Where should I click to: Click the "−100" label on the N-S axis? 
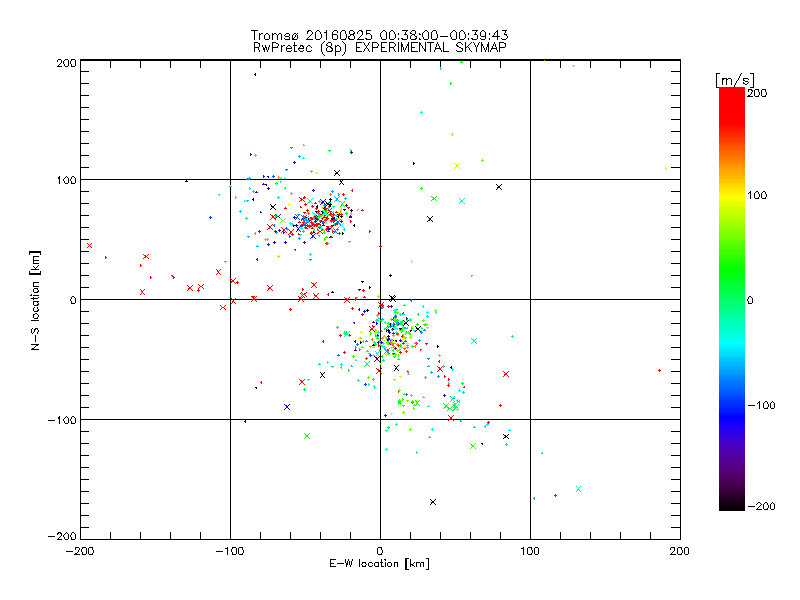tap(62, 420)
